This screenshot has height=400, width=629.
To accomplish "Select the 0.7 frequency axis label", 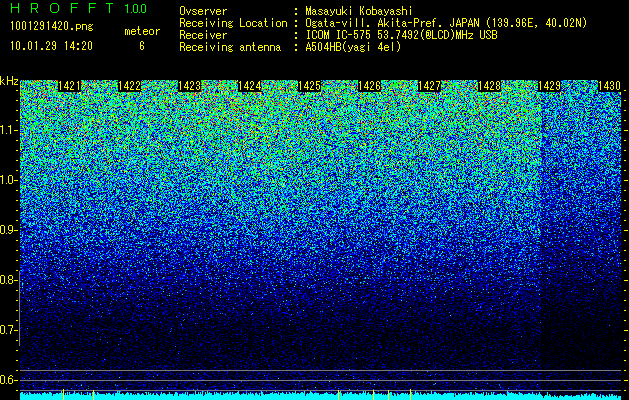I will [x=9, y=330].
